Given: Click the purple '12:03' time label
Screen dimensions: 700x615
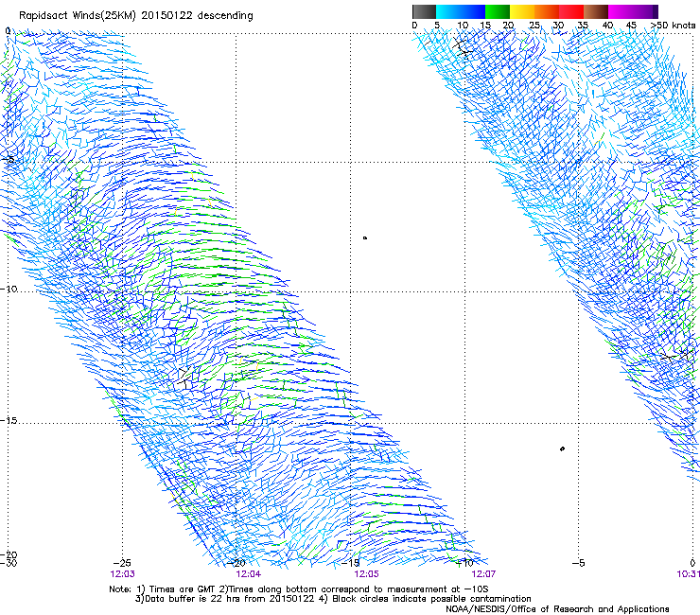Looking at the screenshot, I should (x=122, y=574).
